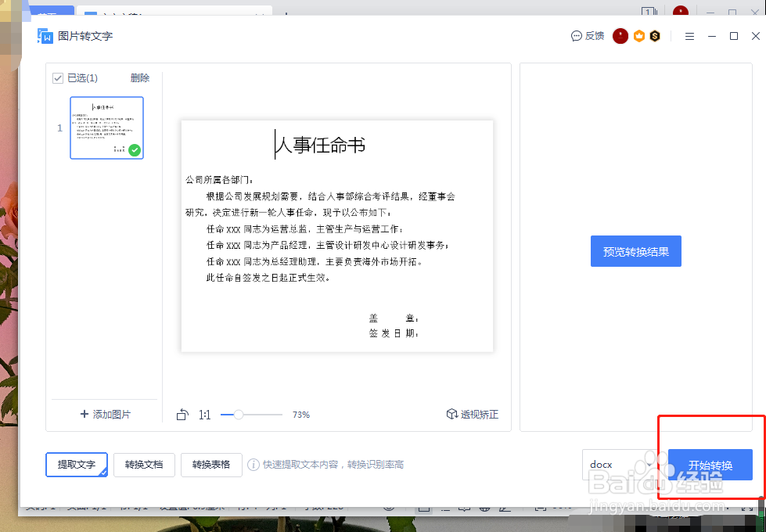Click the black S coin badge icon
The width and height of the screenshot is (766, 532).
click(655, 36)
